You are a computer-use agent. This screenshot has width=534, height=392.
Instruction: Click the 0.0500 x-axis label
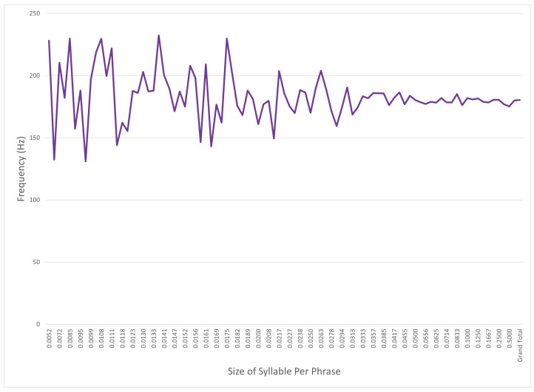click(416, 338)
